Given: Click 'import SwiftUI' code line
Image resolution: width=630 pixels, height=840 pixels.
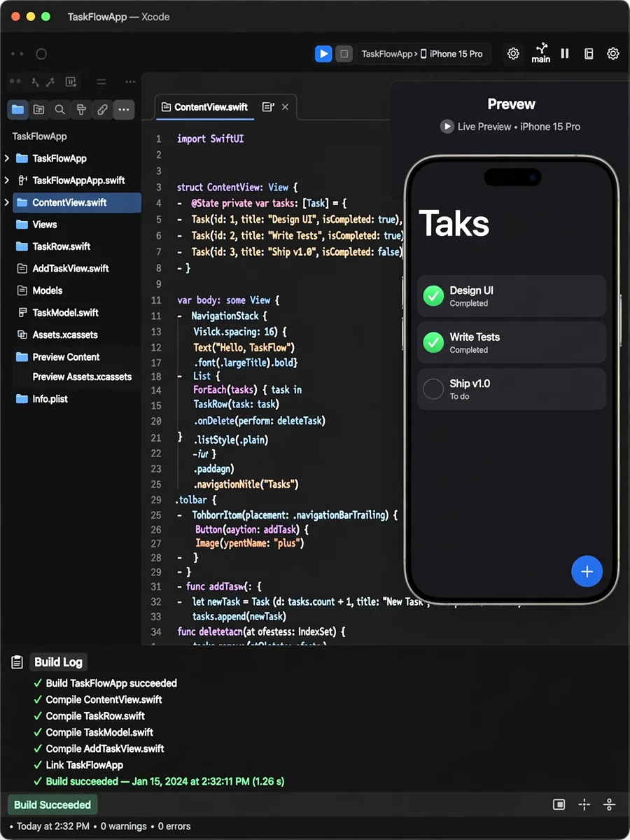Looking at the screenshot, I should (211, 139).
